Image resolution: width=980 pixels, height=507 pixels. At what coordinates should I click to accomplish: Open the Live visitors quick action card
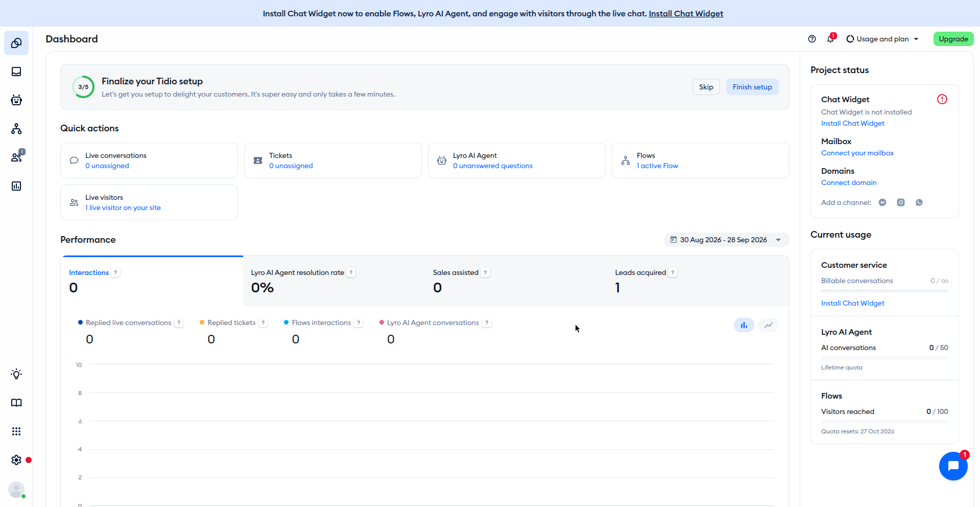[149, 202]
